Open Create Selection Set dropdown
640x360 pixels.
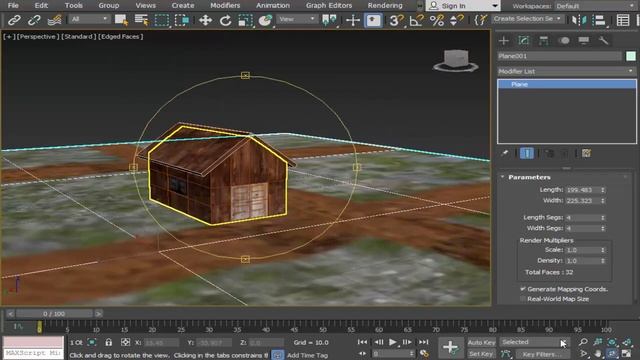click(527, 19)
